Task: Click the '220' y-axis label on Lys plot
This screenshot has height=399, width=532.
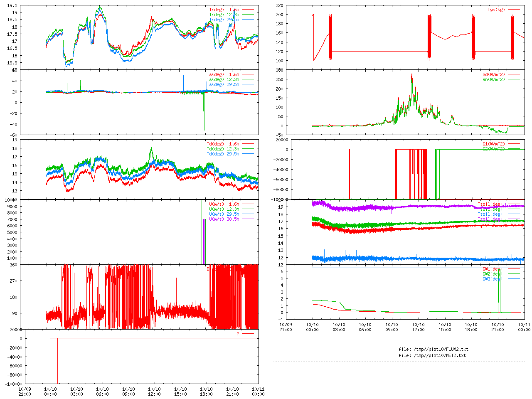Action: pos(279,6)
